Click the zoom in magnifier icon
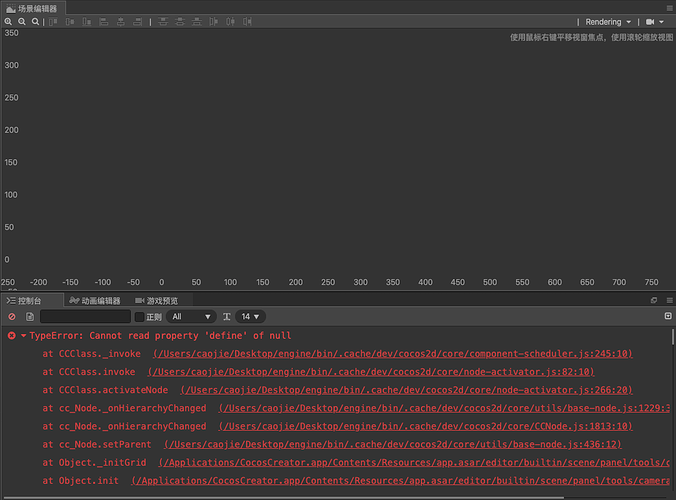The height and width of the screenshot is (500, 676). click(8, 22)
